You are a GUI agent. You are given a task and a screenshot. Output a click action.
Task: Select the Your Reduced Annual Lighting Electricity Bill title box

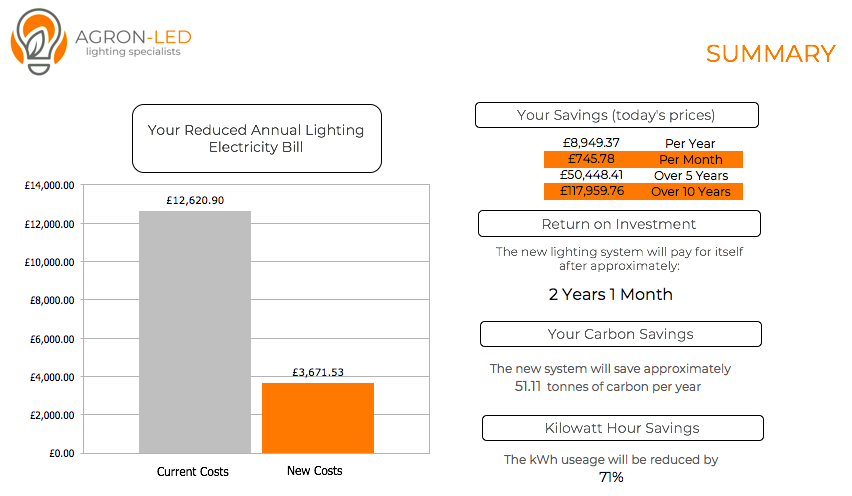pyautogui.click(x=256, y=139)
